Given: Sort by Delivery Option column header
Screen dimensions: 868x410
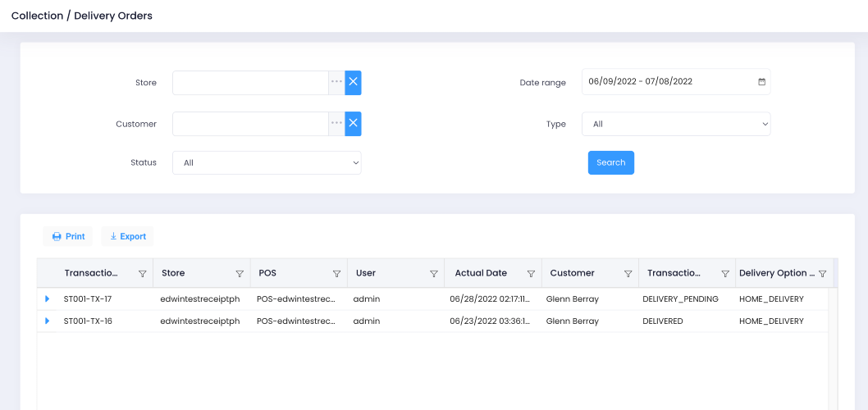Looking at the screenshot, I should tap(777, 273).
